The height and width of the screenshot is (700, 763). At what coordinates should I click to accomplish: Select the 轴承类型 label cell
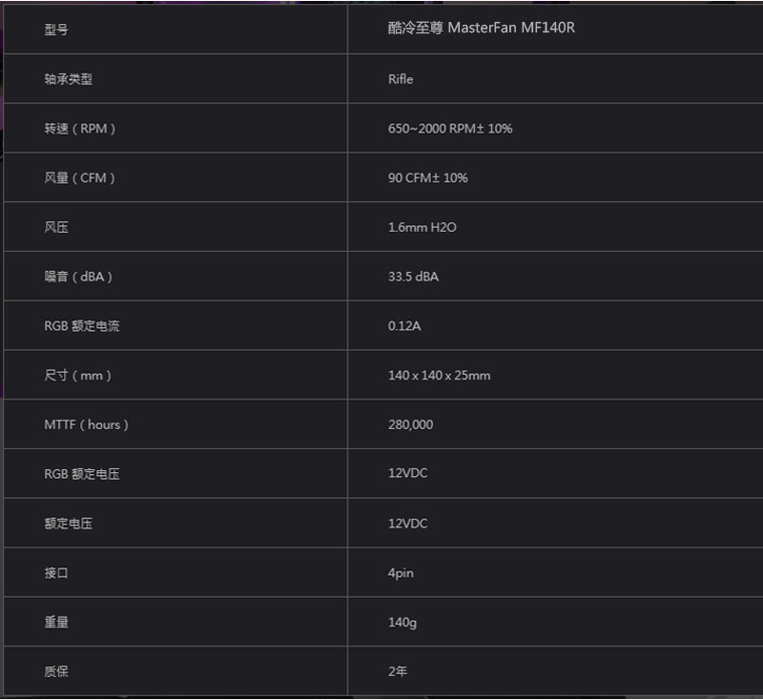coord(68,79)
